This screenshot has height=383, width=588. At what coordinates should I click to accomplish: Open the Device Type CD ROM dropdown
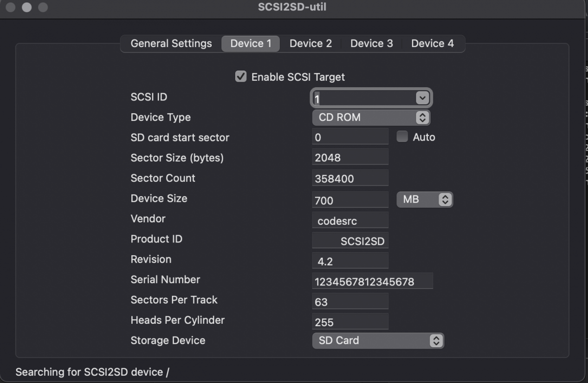tap(371, 118)
